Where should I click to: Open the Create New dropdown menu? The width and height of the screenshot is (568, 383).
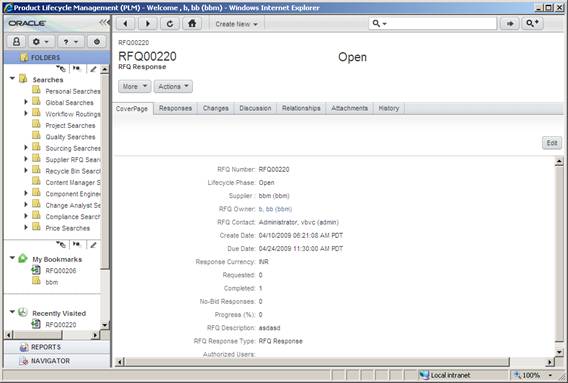coord(237,24)
